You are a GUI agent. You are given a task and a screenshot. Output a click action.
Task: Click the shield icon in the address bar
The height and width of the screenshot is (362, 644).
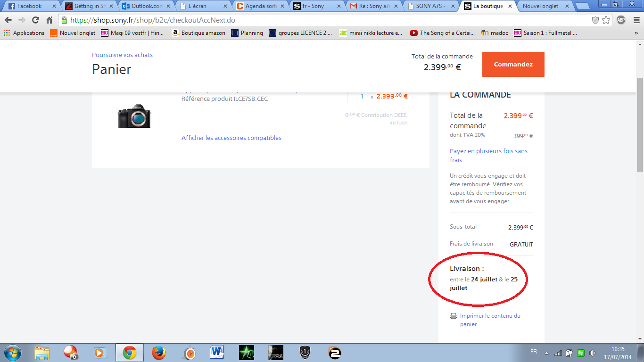595,20
